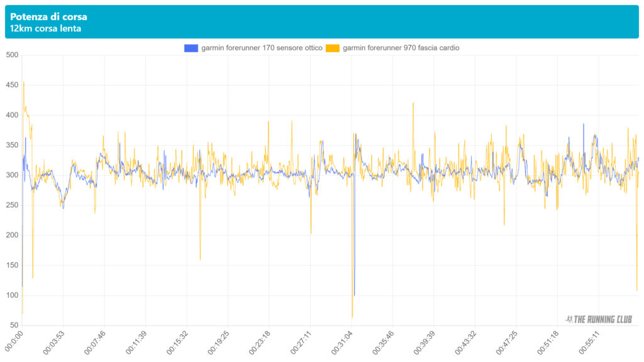644x362 pixels.
Task: Click the 300 value on the y-axis
Action: point(12,175)
